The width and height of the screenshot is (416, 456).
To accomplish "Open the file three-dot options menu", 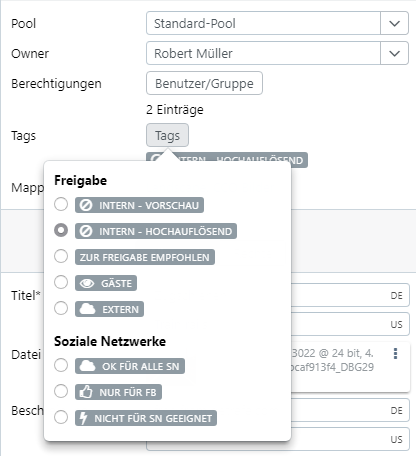I will point(395,354).
